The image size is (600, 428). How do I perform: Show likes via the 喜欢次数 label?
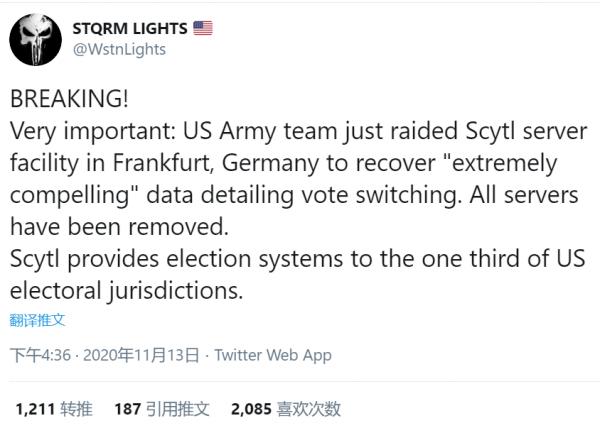coord(309,408)
